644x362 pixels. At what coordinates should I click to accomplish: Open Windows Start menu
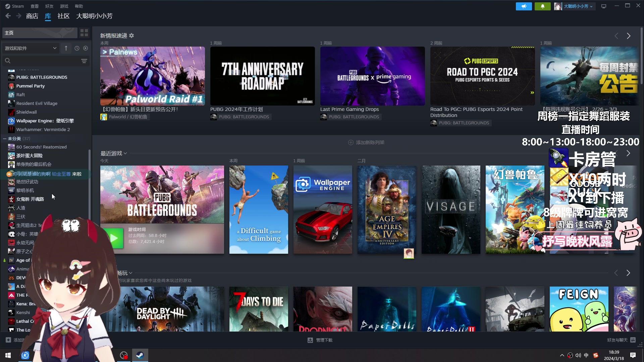coord(8,355)
